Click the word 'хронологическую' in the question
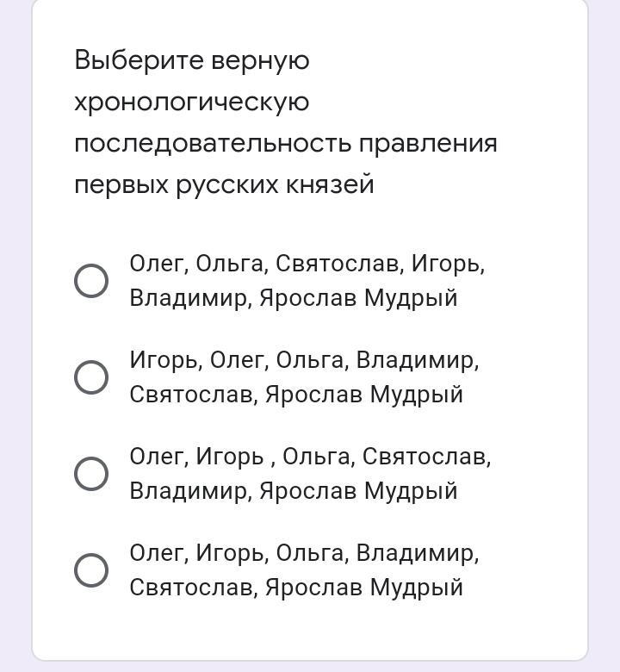Viewport: 620px width, 672px height. [x=191, y=102]
